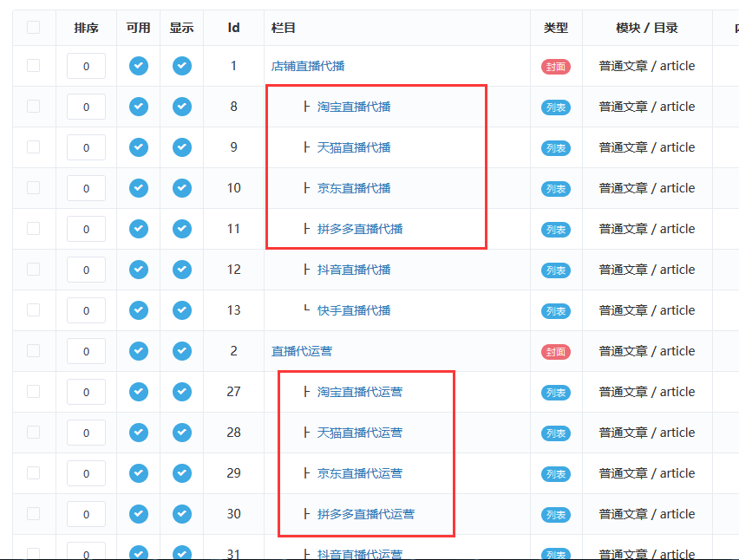
Task: Click 普通文章 / article in 天猫直播代播 row
Action: pos(647,147)
